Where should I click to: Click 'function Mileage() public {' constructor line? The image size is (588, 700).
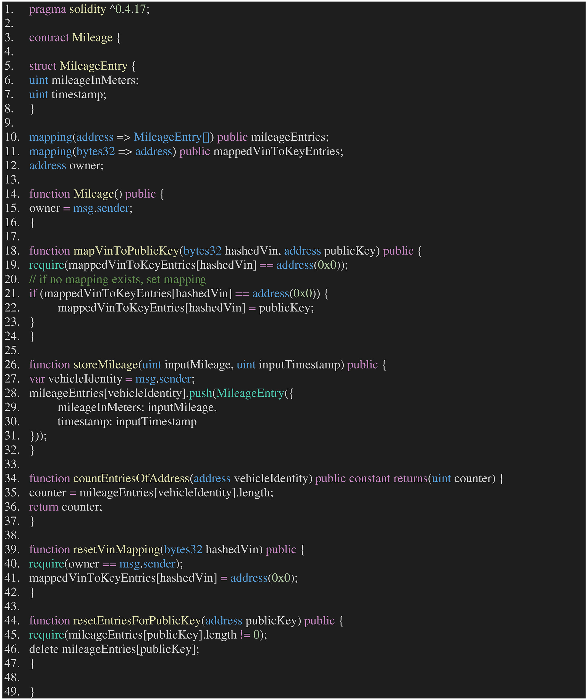pyautogui.click(x=96, y=194)
